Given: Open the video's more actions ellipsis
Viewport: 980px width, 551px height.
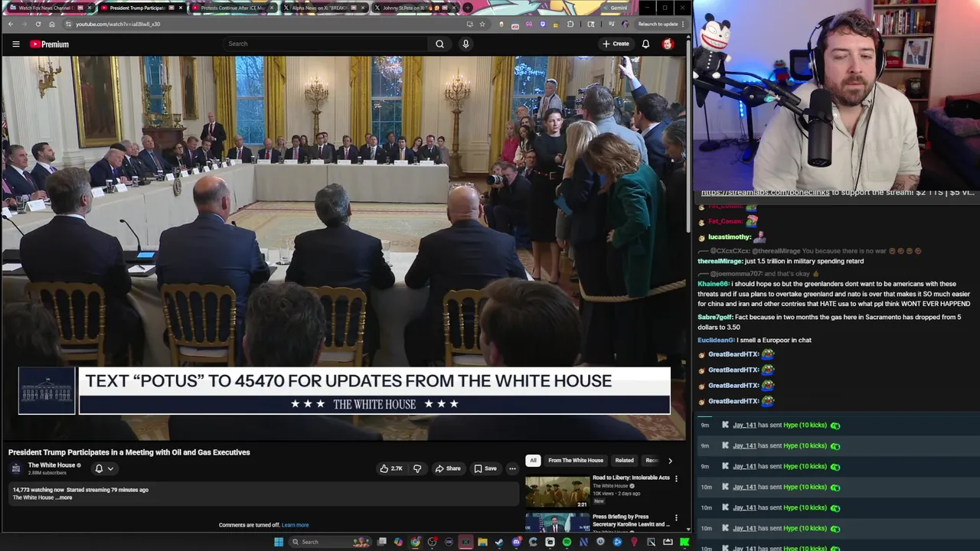Looking at the screenshot, I should tap(512, 468).
